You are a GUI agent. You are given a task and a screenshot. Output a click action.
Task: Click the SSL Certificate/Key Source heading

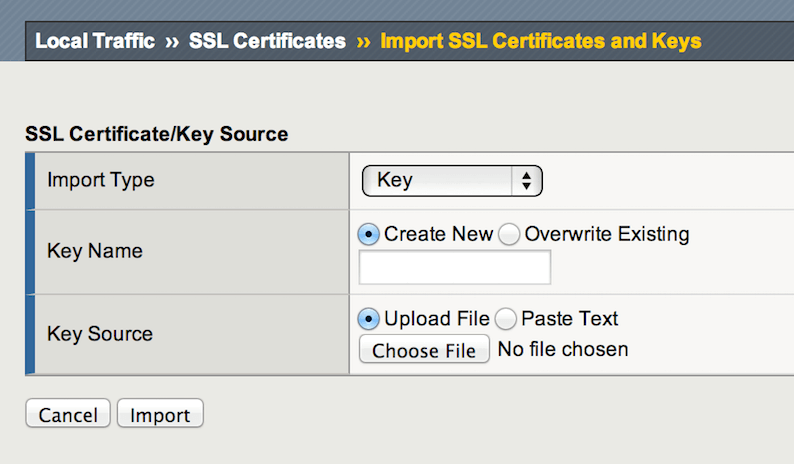156,134
